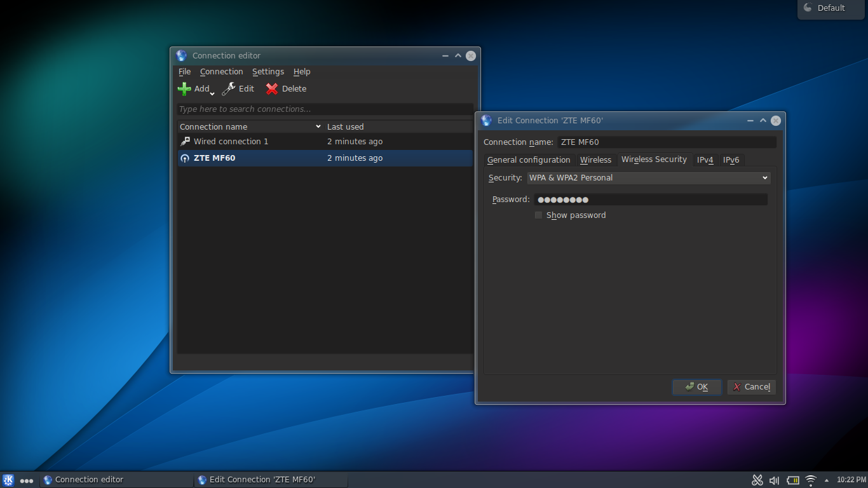This screenshot has width=868, height=488.
Task: Click the Connection name text field
Action: (x=667, y=142)
